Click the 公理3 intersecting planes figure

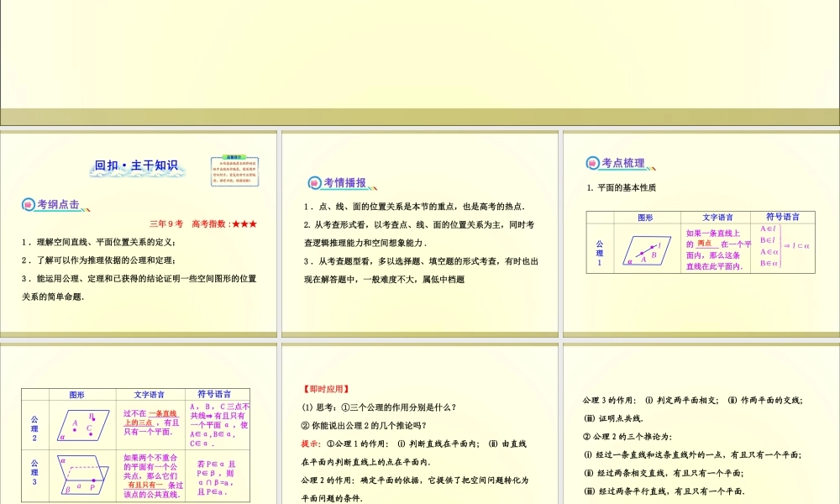click(x=83, y=474)
